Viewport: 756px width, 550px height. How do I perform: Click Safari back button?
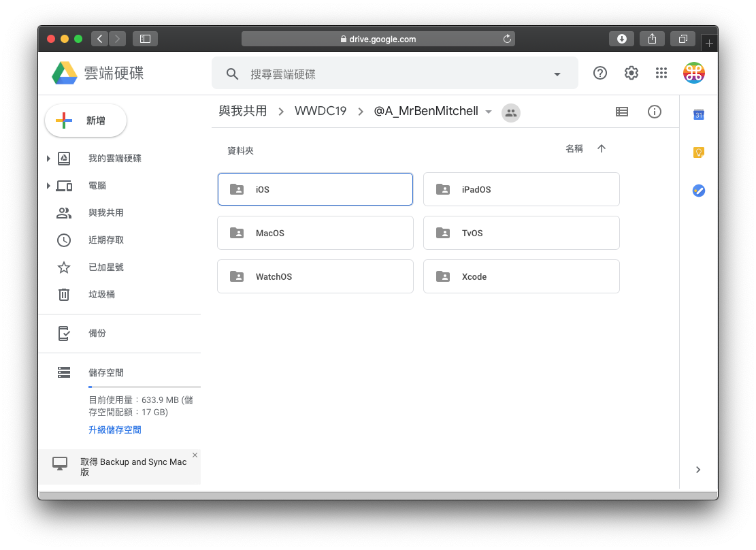(x=99, y=39)
